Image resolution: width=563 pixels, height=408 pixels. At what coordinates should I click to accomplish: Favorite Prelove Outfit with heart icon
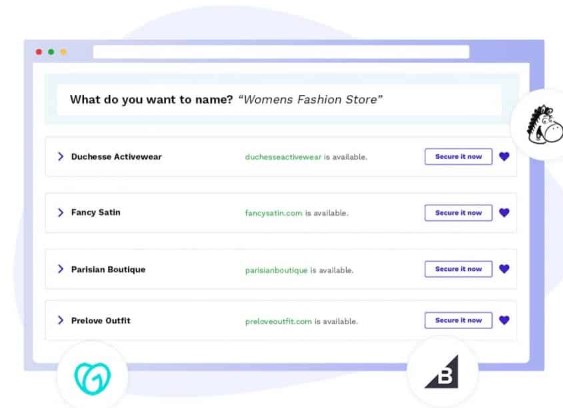pyautogui.click(x=504, y=320)
